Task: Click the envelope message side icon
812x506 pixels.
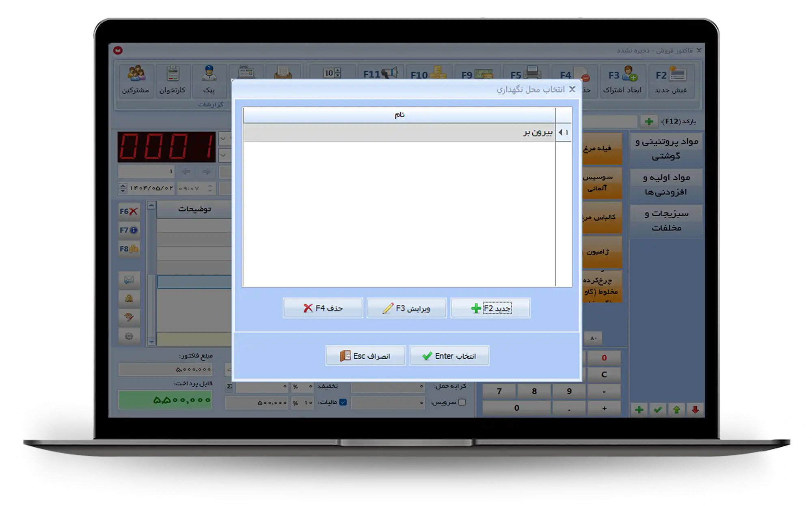Action: (129, 280)
